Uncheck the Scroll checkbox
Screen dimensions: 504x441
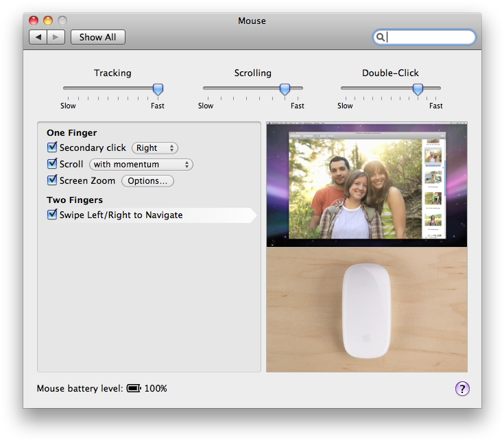pyautogui.click(x=52, y=164)
